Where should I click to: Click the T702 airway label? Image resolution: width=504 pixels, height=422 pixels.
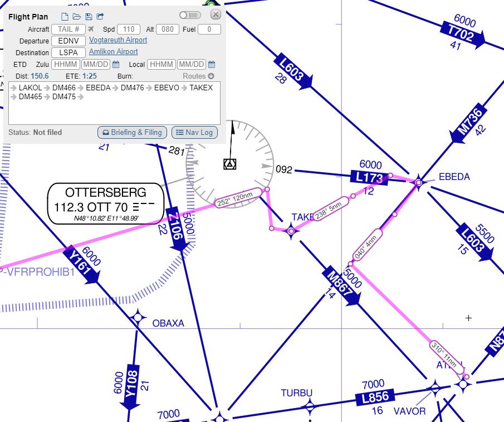click(x=463, y=34)
